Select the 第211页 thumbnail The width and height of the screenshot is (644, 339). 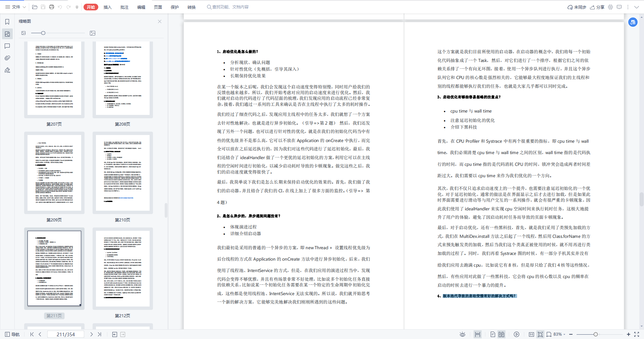tap(54, 269)
